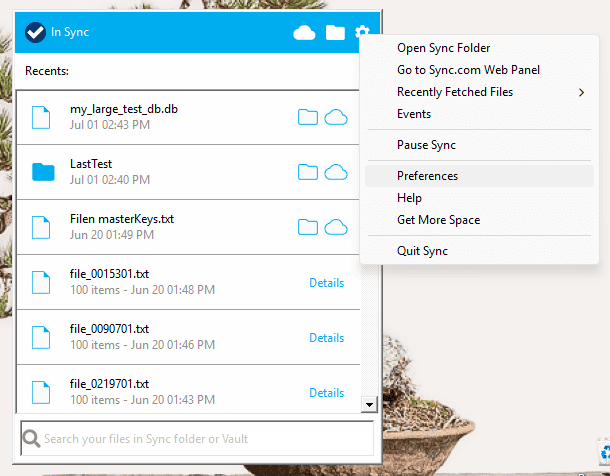
Task: Click the text 100 items - Jun 20 01:48 PM
Action: click(x=142, y=290)
